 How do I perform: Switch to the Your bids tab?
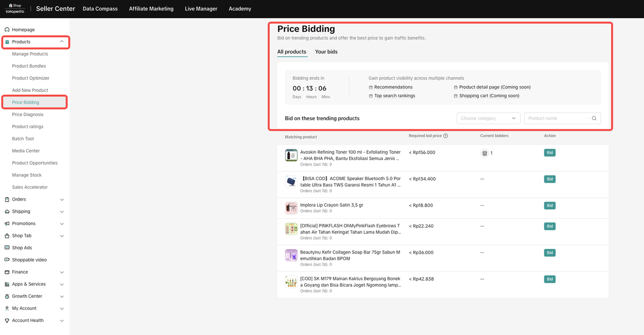coord(326,52)
